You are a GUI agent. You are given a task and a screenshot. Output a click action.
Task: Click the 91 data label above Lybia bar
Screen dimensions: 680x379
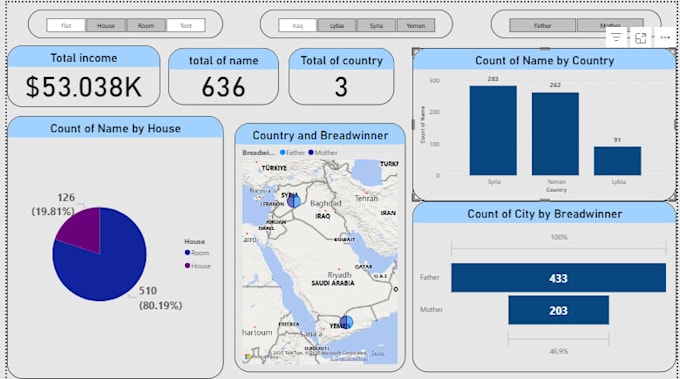(618, 140)
